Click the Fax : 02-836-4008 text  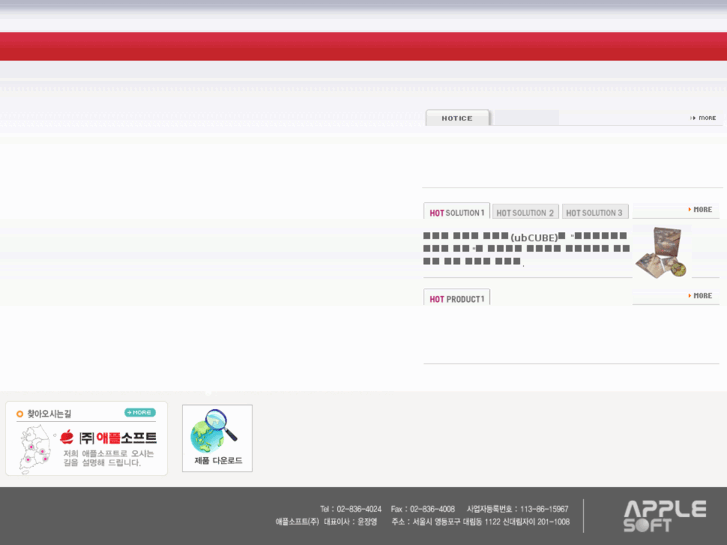pos(423,509)
